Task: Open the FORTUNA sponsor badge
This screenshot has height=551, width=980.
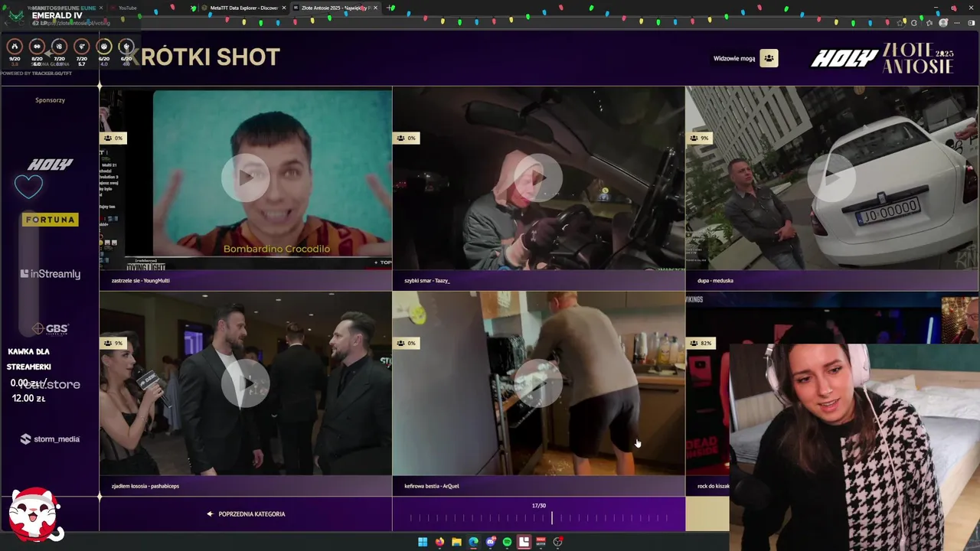Action: (x=51, y=220)
